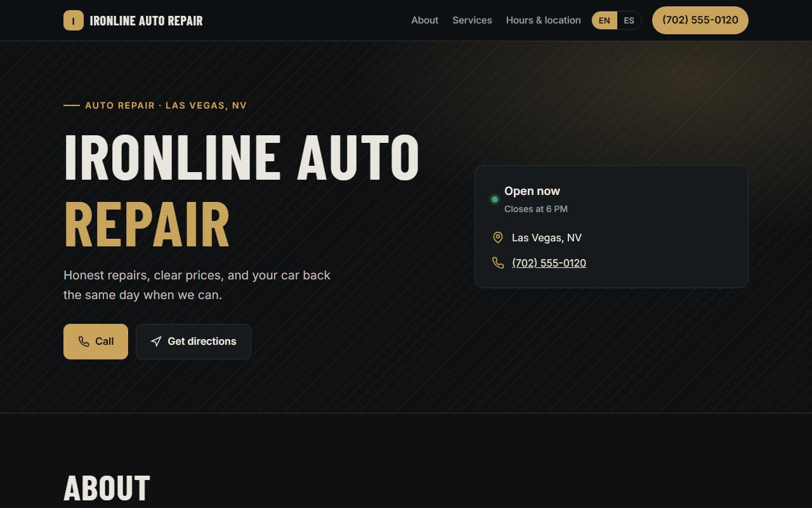The height and width of the screenshot is (508, 812).
Task: Click the Ironline Auto Repair header brand name
Action: click(147, 20)
